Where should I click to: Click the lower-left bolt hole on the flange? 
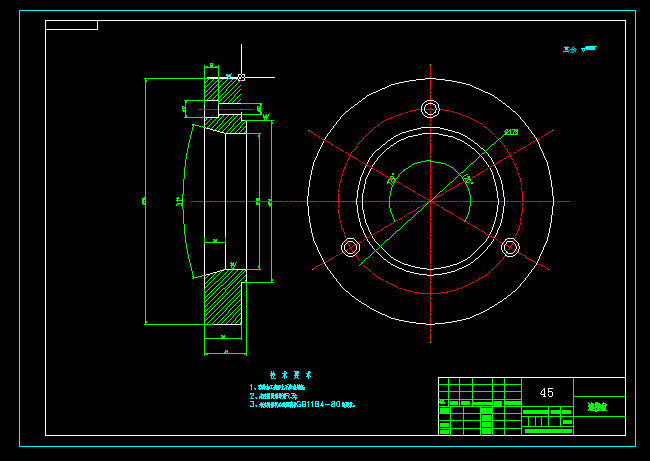pyautogui.click(x=351, y=247)
